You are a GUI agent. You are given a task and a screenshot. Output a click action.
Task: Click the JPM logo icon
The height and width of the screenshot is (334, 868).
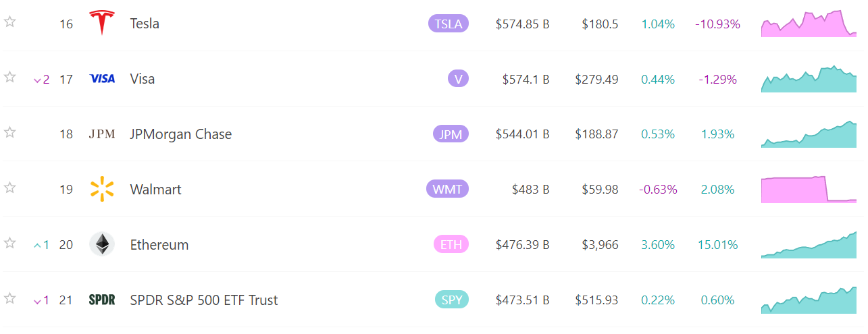pyautogui.click(x=102, y=134)
